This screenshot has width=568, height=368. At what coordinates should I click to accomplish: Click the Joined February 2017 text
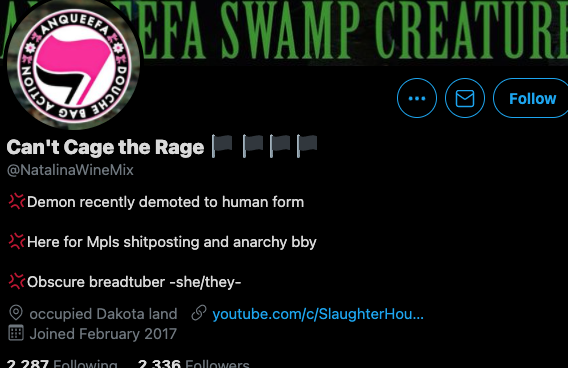tap(103, 334)
